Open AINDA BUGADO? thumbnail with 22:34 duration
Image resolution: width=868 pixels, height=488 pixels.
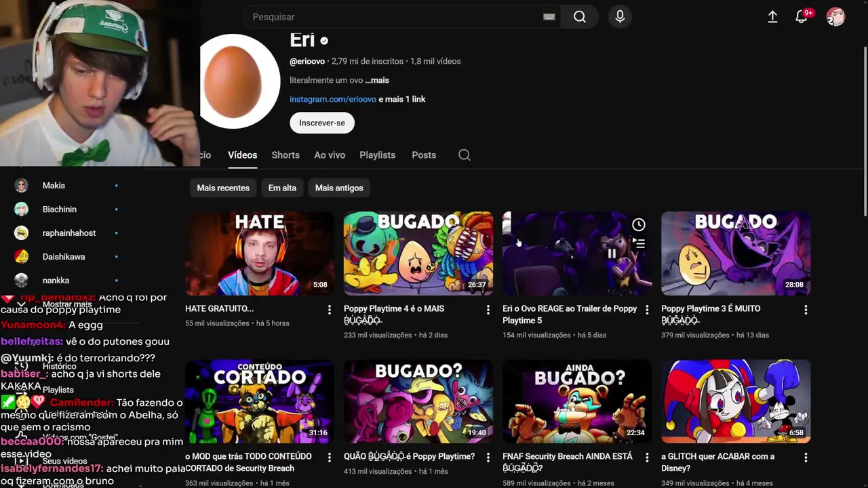(577, 401)
